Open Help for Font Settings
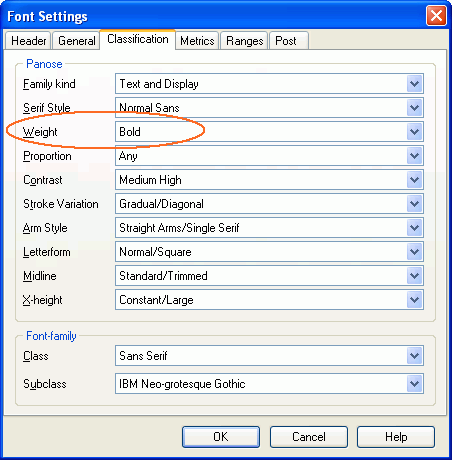Image resolution: width=452 pixels, height=460 pixels. [x=396, y=437]
